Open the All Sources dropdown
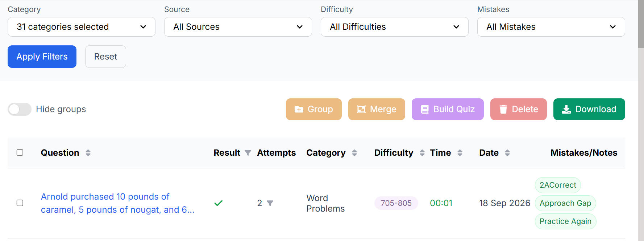 [x=238, y=27]
